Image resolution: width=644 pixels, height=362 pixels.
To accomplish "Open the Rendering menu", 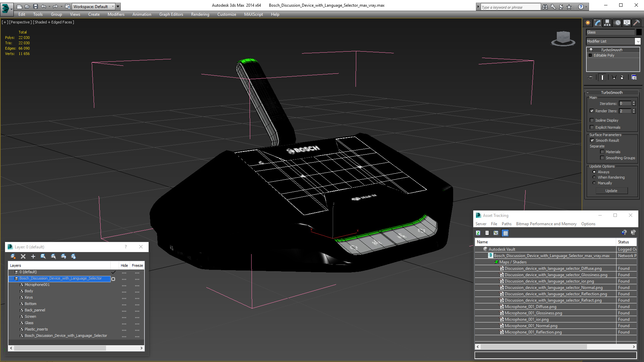I will [200, 14].
